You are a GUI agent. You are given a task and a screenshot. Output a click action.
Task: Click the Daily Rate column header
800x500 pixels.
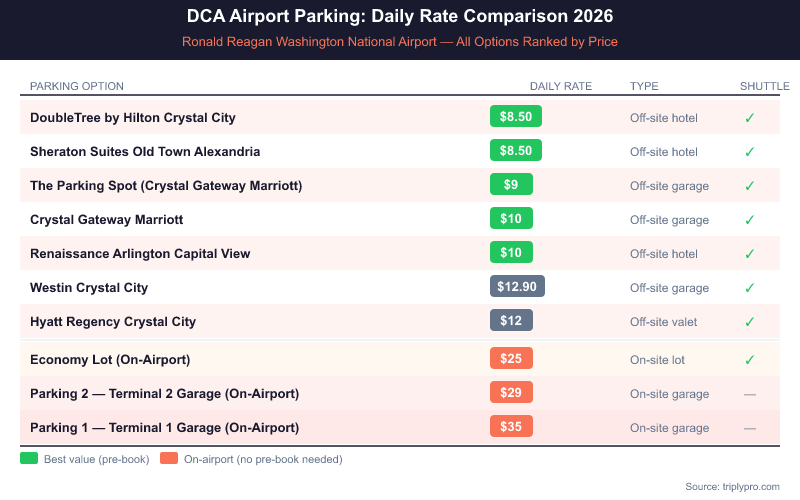[561, 86]
